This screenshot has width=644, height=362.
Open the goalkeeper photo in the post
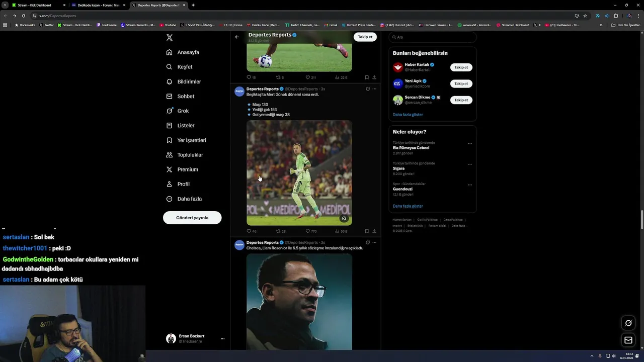299,172
